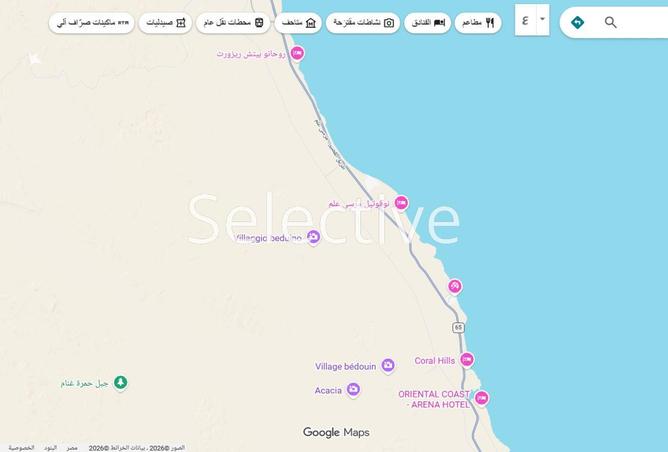This screenshot has height=452, width=668.
Task: Show ATMs (ماكينات صراف آلي) chip
Action: pyautogui.click(x=92, y=22)
